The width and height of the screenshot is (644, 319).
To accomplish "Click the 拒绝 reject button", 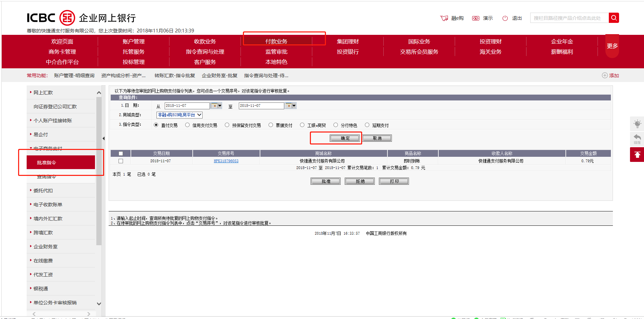I will (x=360, y=181).
